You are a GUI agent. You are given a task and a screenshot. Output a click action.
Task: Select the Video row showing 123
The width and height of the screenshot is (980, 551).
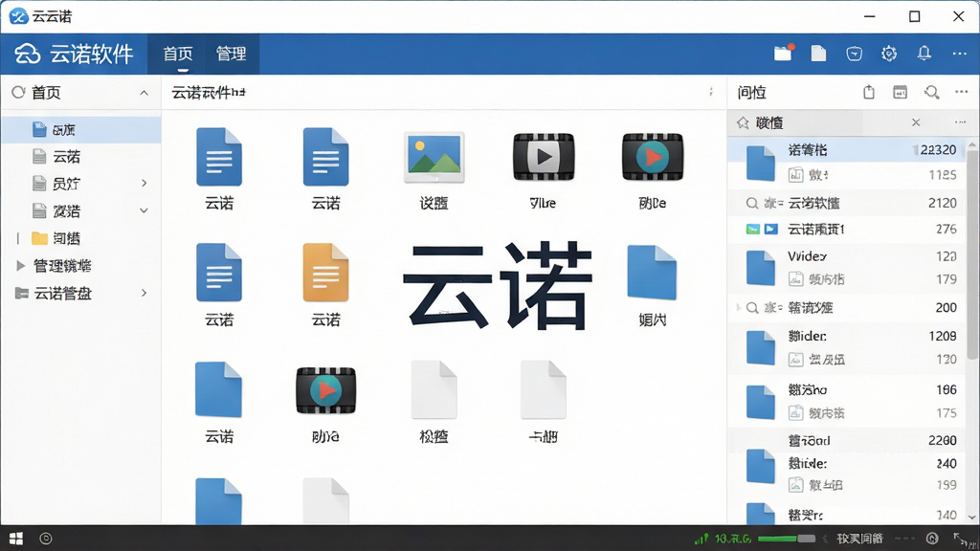pos(847,256)
